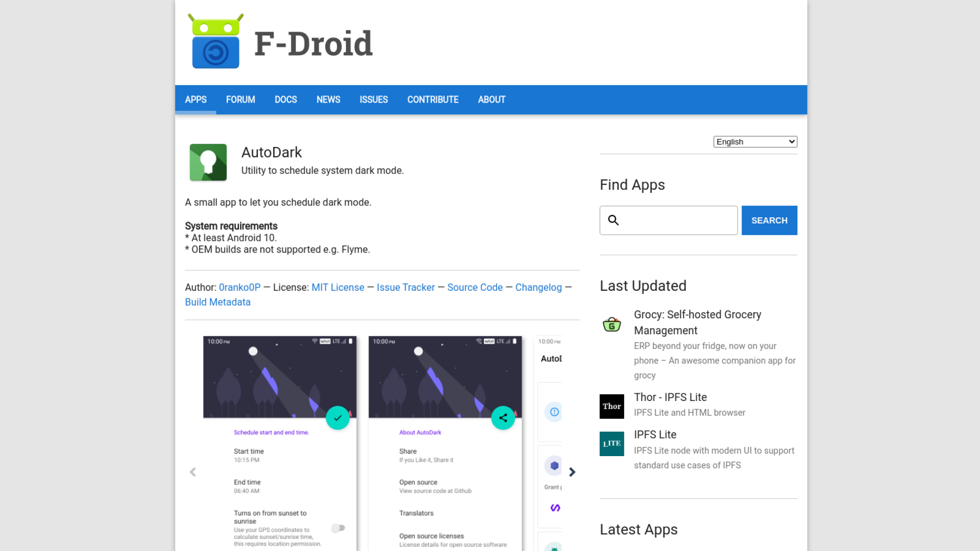Open the Build Metadata link
The height and width of the screenshot is (551, 980).
click(x=218, y=302)
